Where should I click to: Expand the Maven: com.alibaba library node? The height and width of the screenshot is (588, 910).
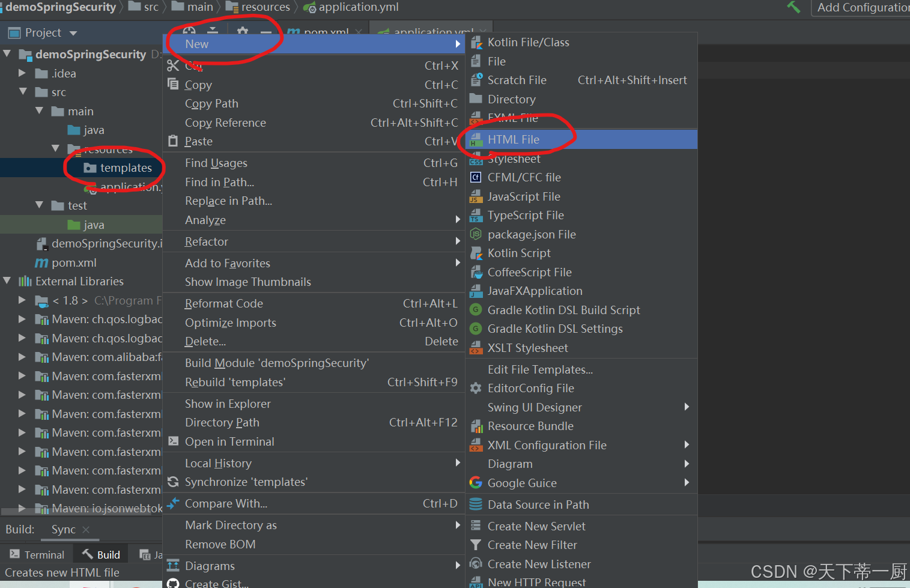coord(22,357)
